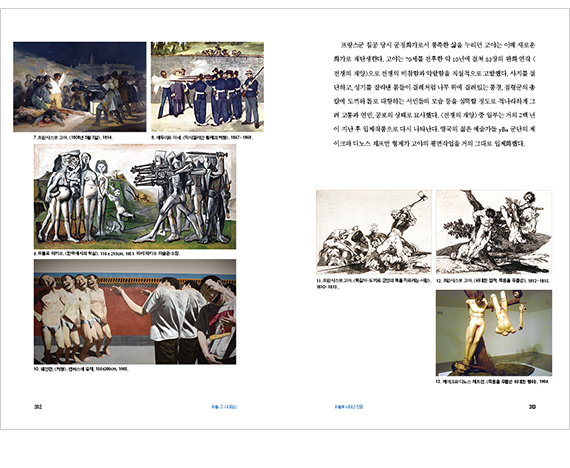Click caption number 9 under Picasso painting
Screen dimensions: 570x468
pos(107,253)
